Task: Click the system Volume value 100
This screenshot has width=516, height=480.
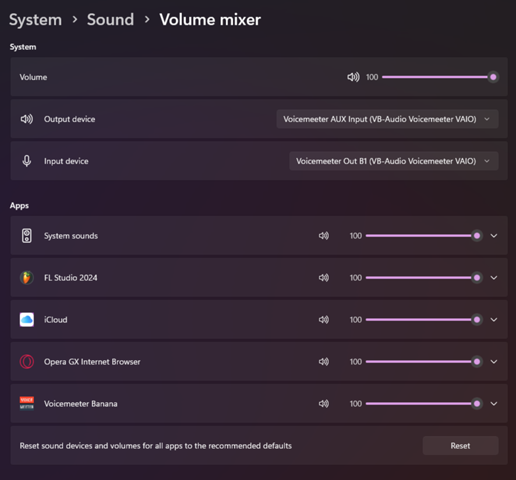Action: (x=372, y=77)
